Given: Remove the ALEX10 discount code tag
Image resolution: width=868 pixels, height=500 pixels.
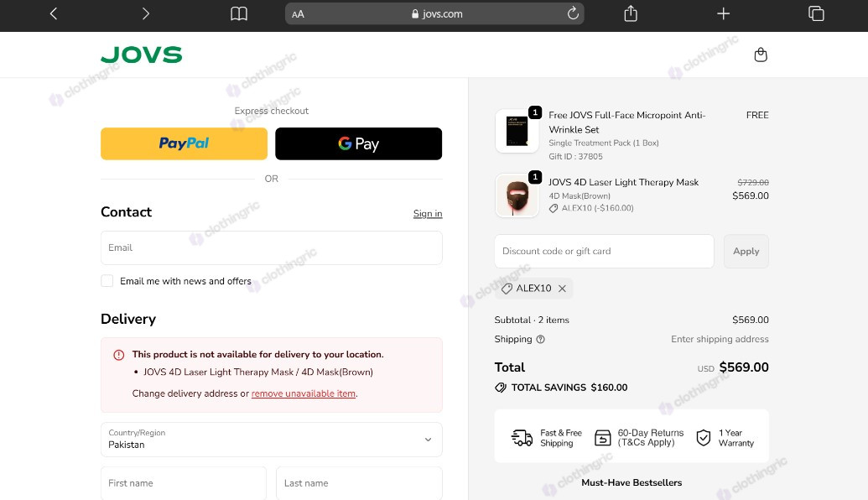Looking at the screenshot, I should 562,289.
